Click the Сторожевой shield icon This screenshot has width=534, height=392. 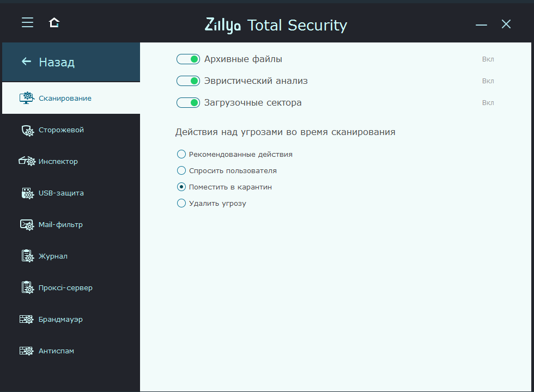27,130
